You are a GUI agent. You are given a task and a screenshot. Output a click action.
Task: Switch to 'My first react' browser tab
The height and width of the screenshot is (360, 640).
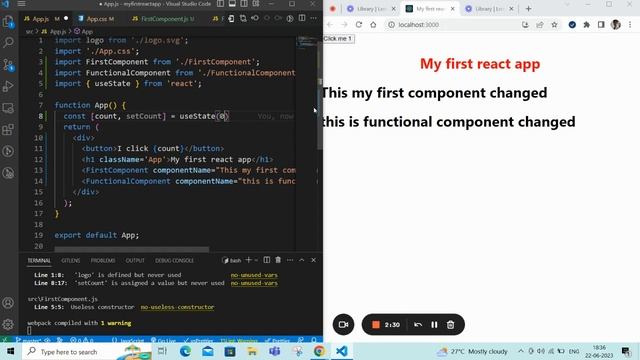point(431,9)
